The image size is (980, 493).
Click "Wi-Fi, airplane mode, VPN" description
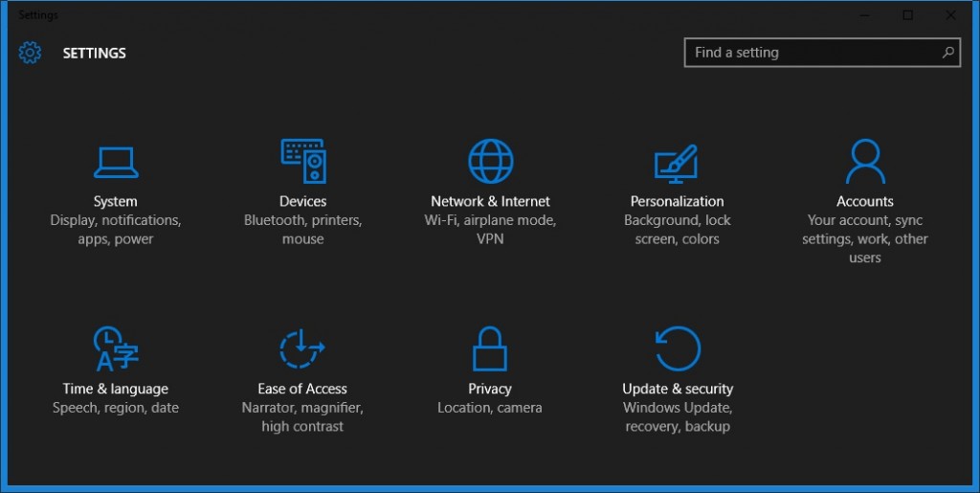[x=491, y=230]
